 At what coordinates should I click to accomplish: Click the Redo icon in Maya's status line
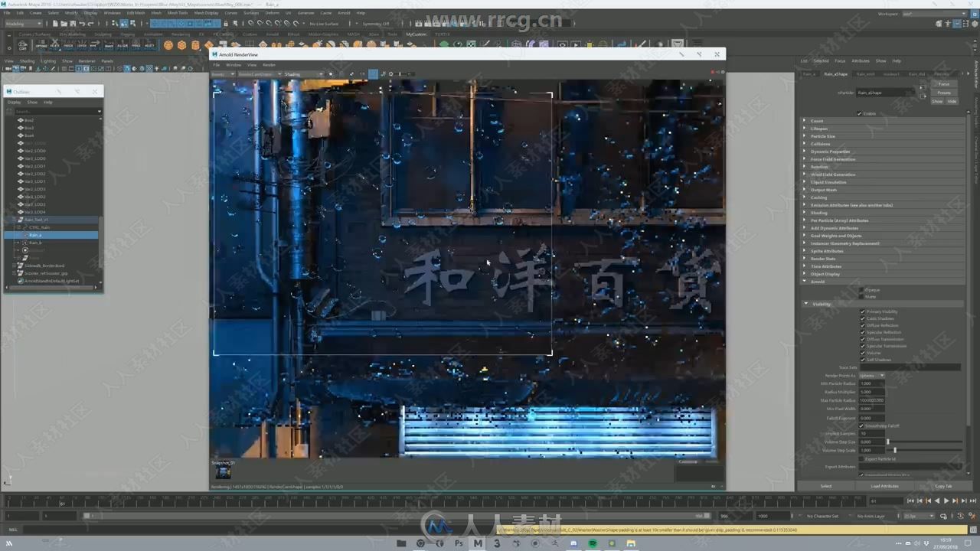90,24
